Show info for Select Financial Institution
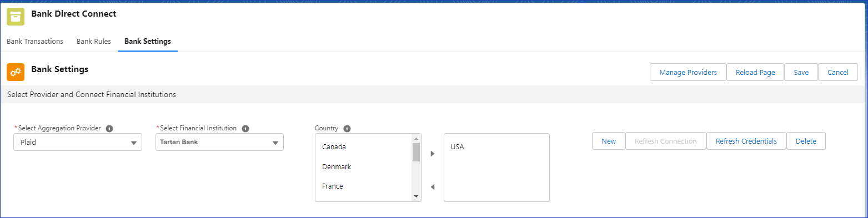Image resolution: width=868 pixels, height=218 pixels. click(245, 129)
